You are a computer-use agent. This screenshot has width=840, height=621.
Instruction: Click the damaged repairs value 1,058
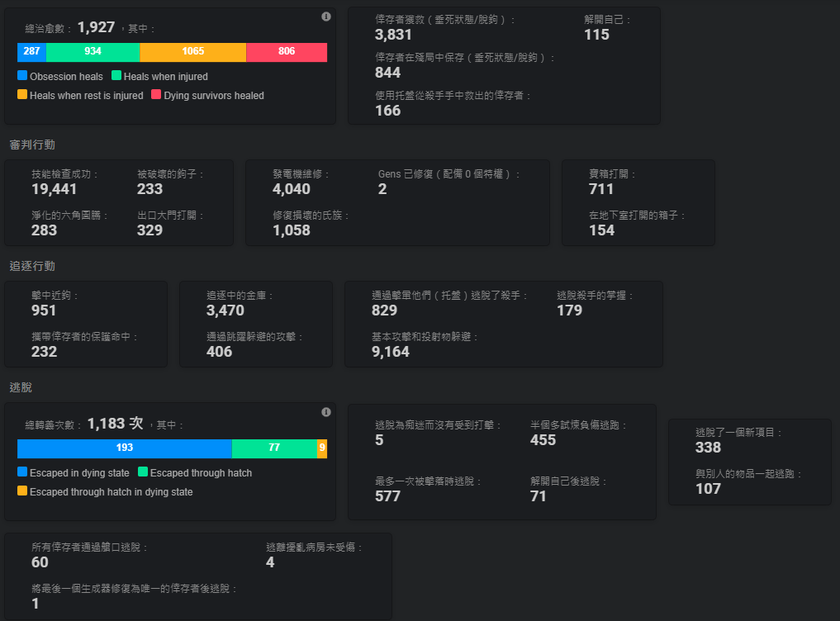tap(292, 230)
